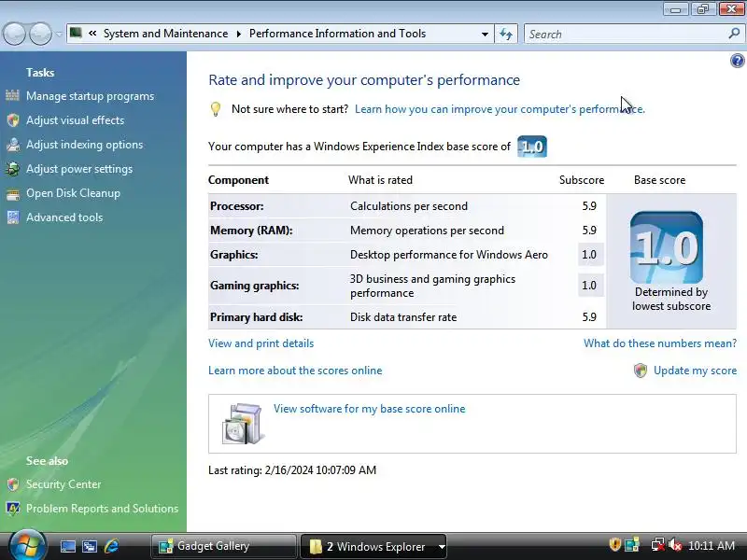747x560 pixels.
Task: Click the Subscore column header
Action: (x=581, y=180)
